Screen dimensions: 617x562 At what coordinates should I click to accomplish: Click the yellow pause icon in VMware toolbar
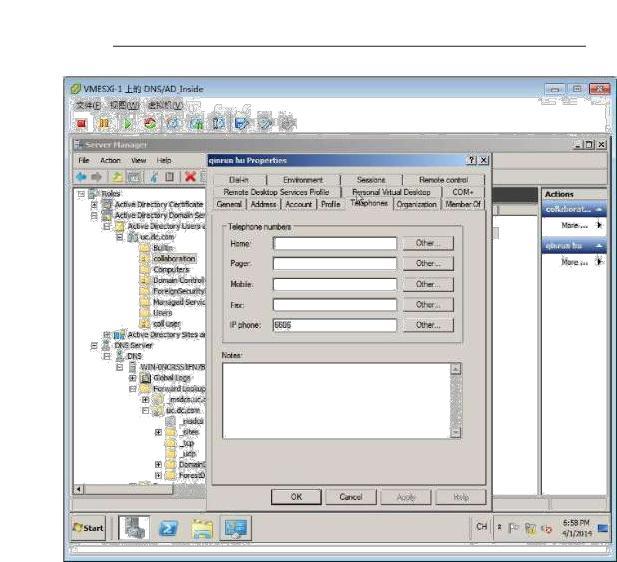(103, 124)
